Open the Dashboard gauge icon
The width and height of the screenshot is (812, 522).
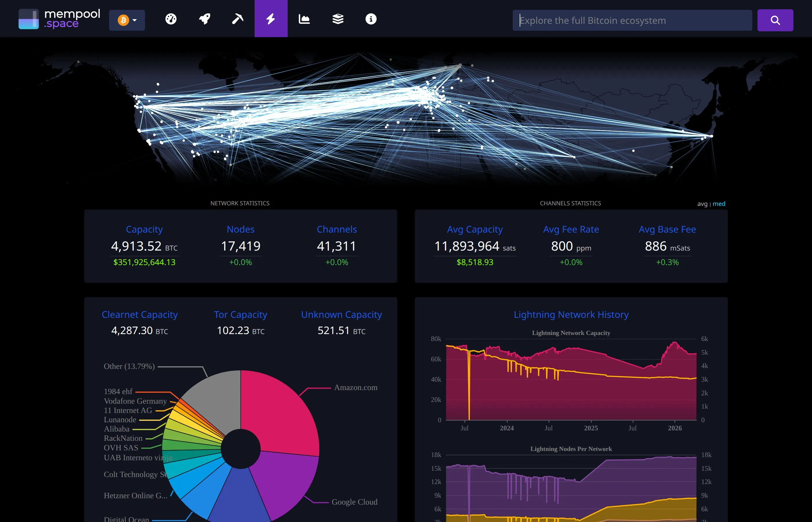(x=171, y=19)
